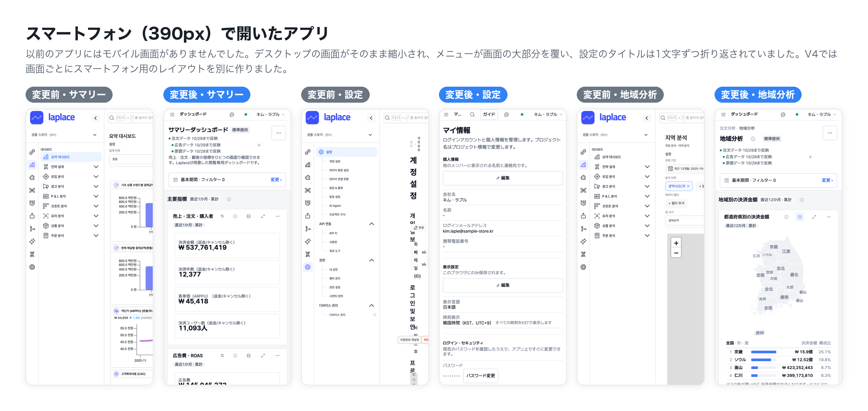Open 요약 대시보드 in 変更前・サマリー sidebar

tap(71, 157)
